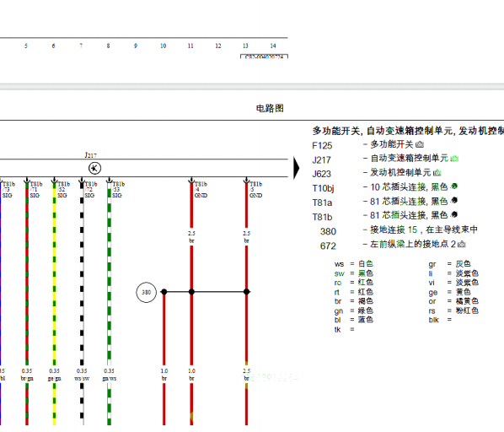Click legend entry gn = 绿色
504x432 pixels.
coord(354,311)
